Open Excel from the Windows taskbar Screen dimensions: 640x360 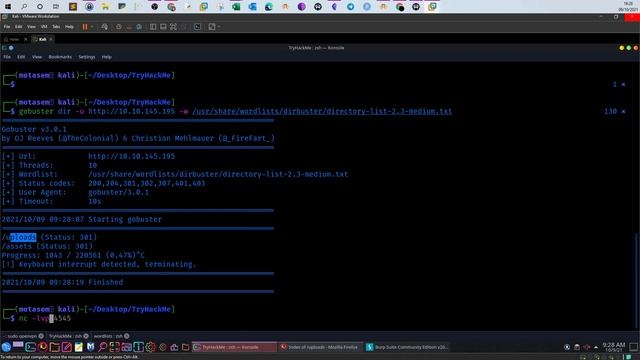pyautogui.click(x=236, y=7)
